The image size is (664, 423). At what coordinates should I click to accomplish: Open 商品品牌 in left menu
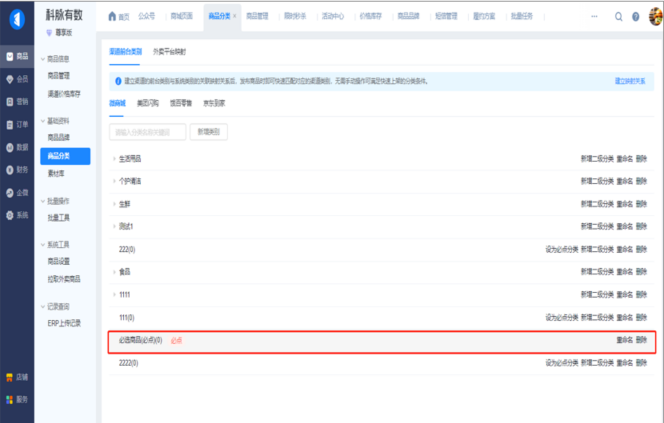coord(58,138)
